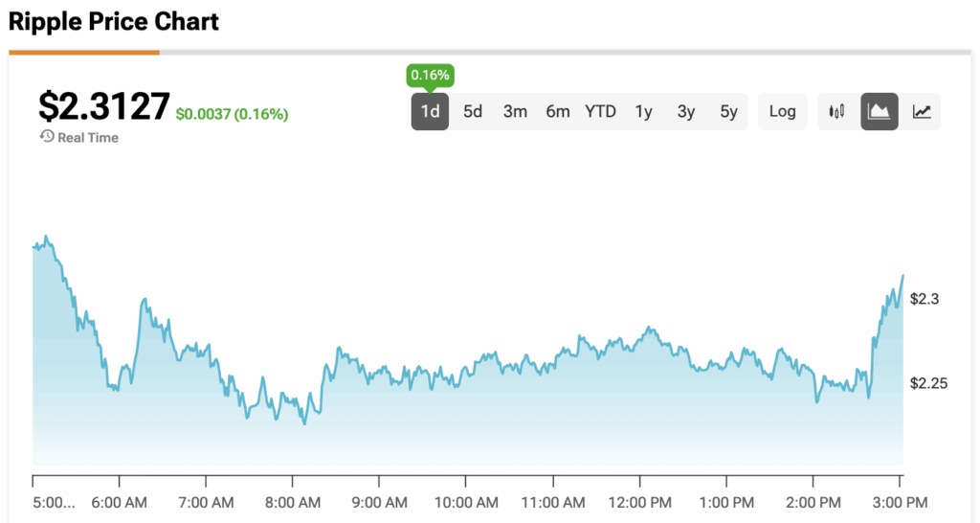Select the 5d time range
980x523 pixels.
coord(473,111)
